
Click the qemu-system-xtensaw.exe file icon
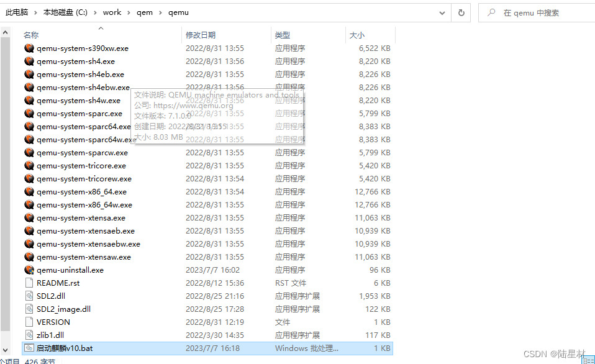click(29, 257)
